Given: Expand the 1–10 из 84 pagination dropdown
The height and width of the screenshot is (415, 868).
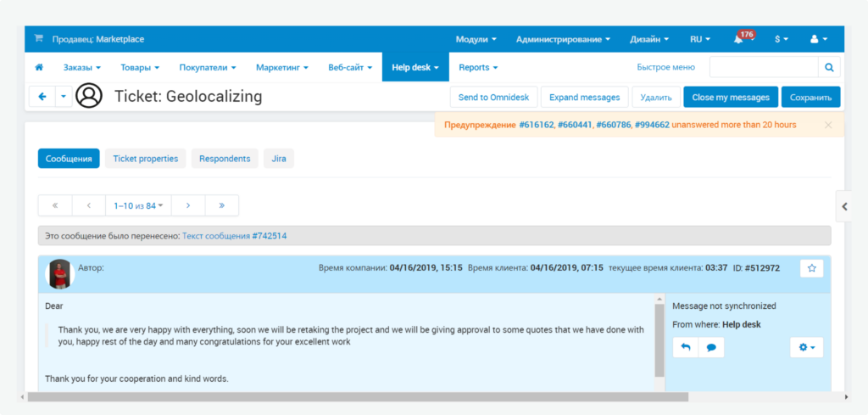Looking at the screenshot, I should [138, 205].
